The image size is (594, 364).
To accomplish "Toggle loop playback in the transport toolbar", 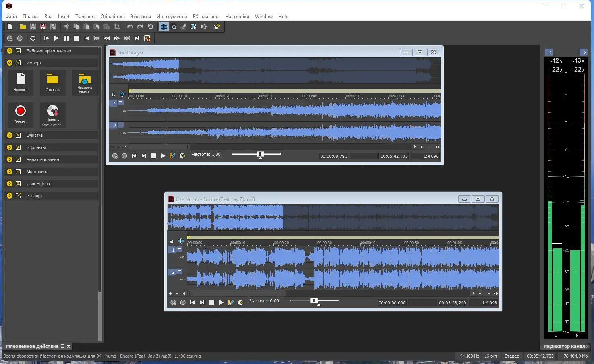I will point(33,38).
